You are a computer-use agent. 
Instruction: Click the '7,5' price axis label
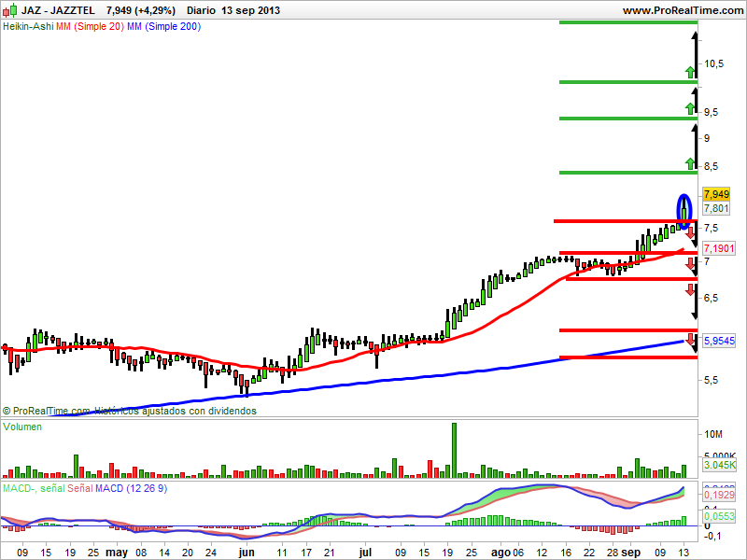pos(711,228)
